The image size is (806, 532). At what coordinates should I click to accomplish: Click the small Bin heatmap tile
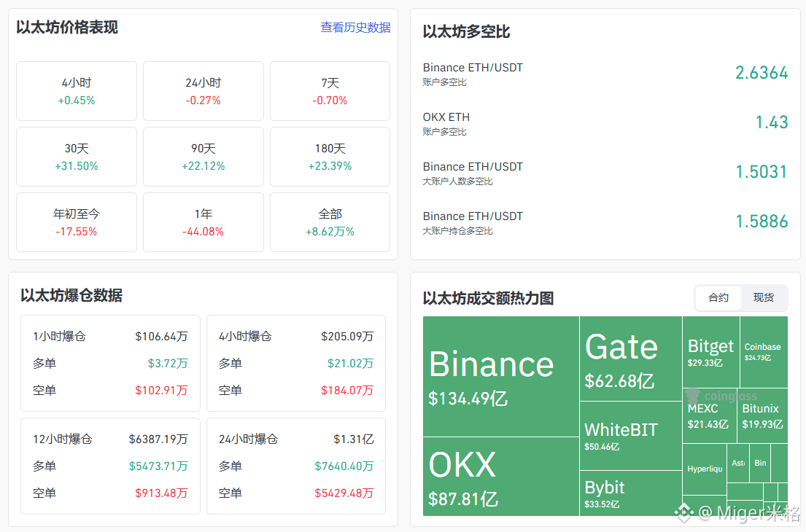click(760, 463)
